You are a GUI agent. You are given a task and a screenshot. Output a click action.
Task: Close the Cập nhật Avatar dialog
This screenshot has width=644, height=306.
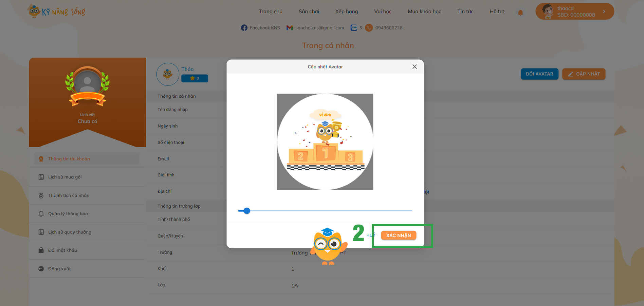tap(414, 67)
